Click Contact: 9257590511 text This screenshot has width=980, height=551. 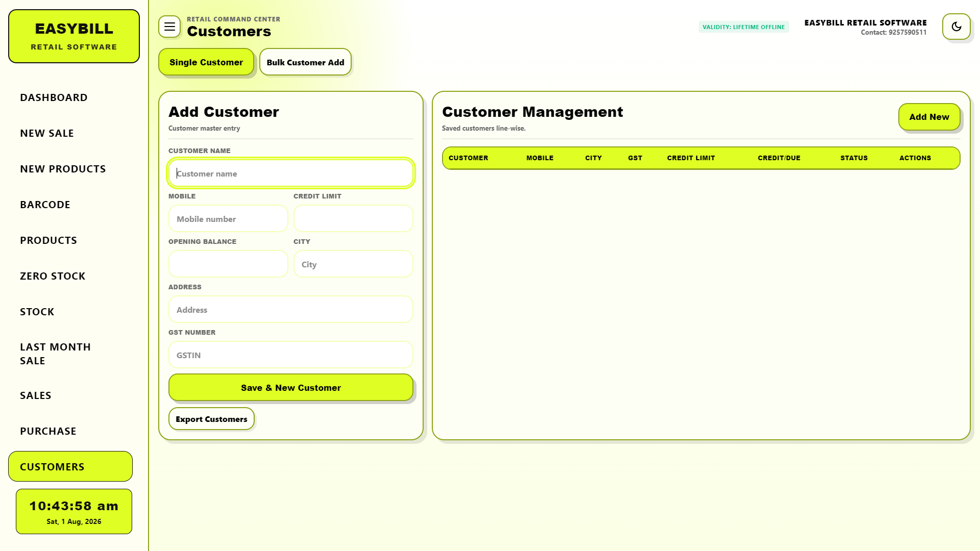point(893,32)
